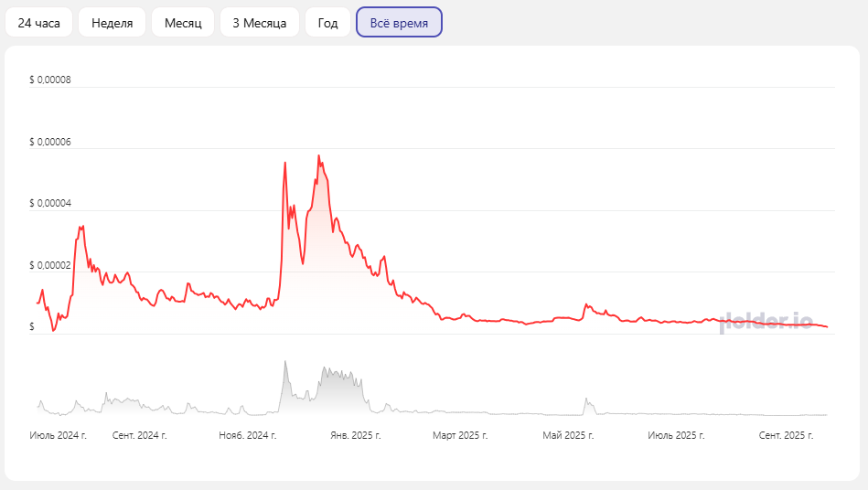The height and width of the screenshot is (490, 868).
Task: Select the Всё время range tab
Action: coord(399,23)
